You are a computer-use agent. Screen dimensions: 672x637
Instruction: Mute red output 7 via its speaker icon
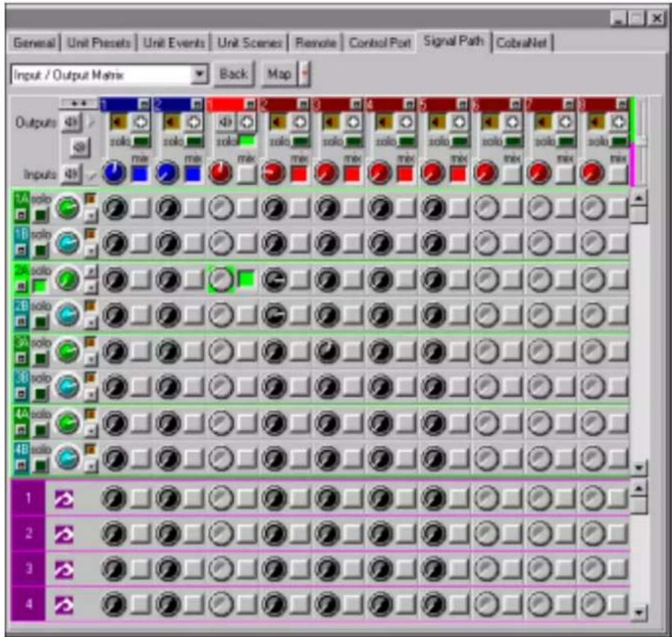tap(543, 122)
